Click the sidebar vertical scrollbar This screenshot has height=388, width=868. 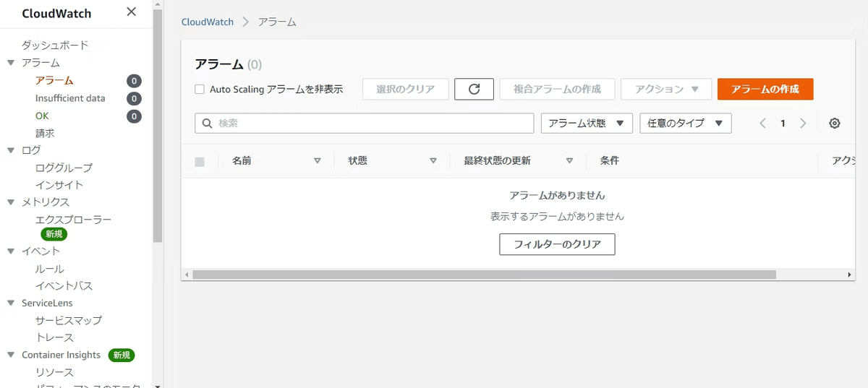click(x=158, y=126)
